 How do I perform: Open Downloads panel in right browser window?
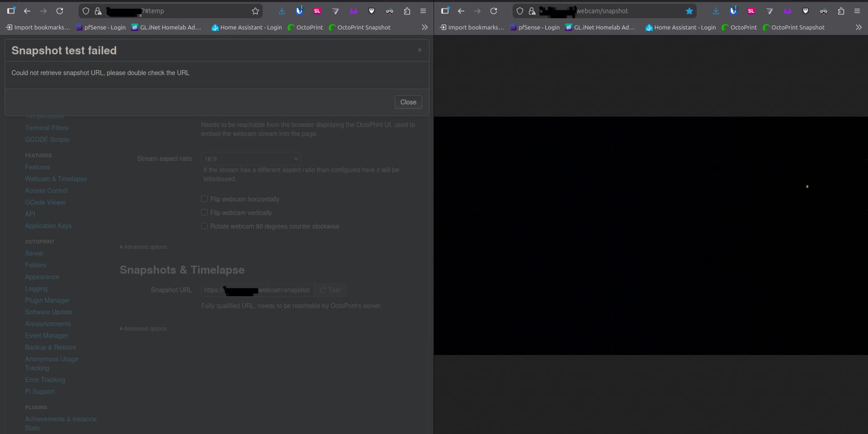tap(716, 11)
